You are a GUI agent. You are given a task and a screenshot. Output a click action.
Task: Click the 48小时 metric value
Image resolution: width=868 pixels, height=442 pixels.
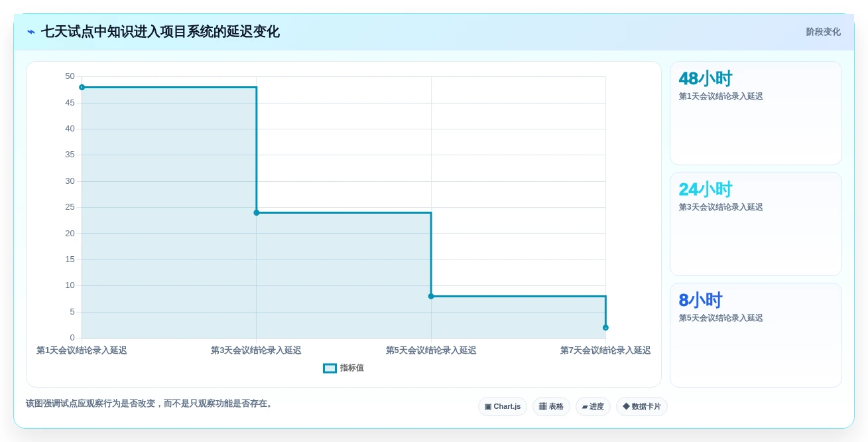tap(706, 79)
